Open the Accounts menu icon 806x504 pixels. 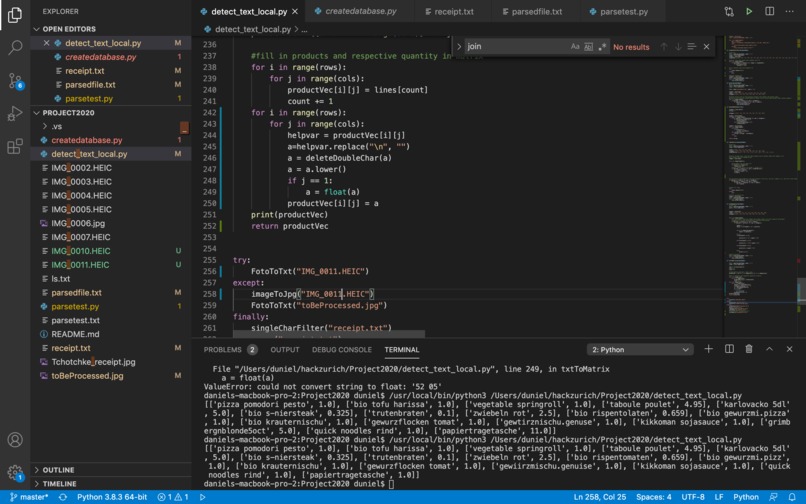[x=15, y=440]
